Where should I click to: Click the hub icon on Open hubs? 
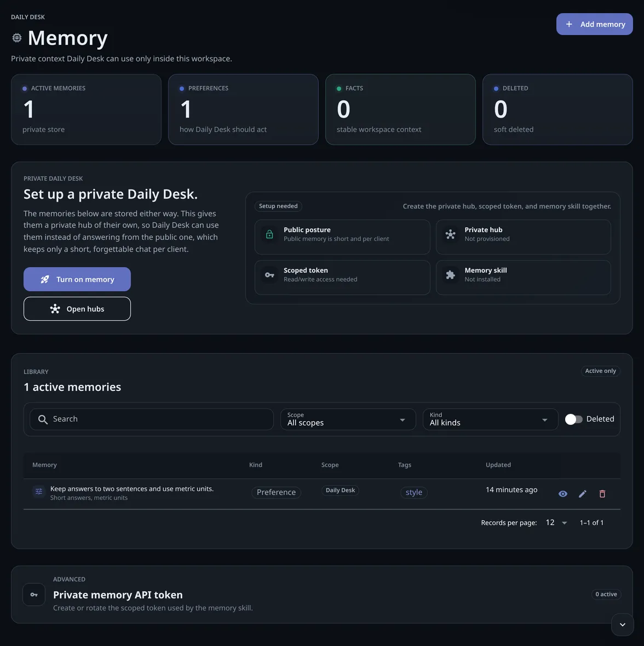pyautogui.click(x=55, y=309)
